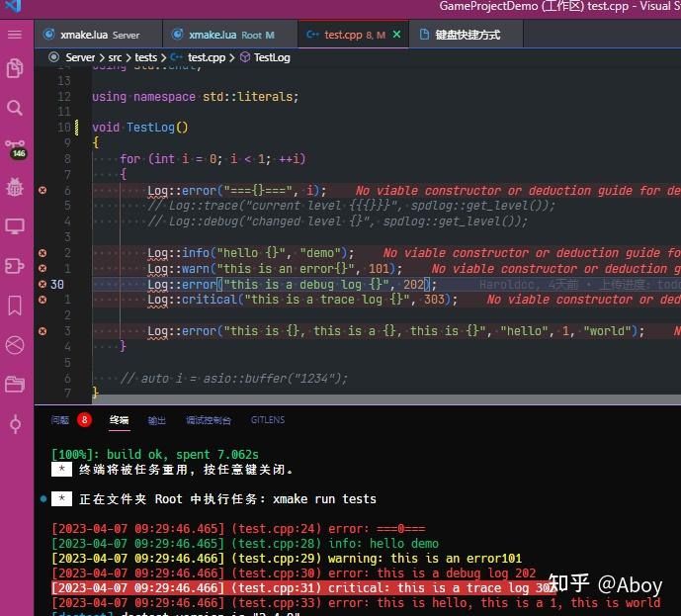Image resolution: width=681 pixels, height=616 pixels.
Task: Click the (test.cpp:30) terminal link
Action: [276, 573]
